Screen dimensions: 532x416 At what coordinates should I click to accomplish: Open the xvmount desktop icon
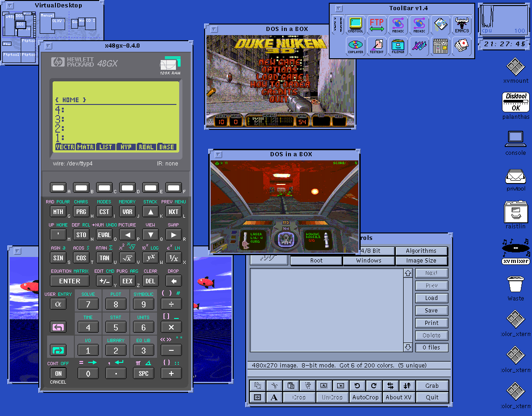pyautogui.click(x=516, y=70)
